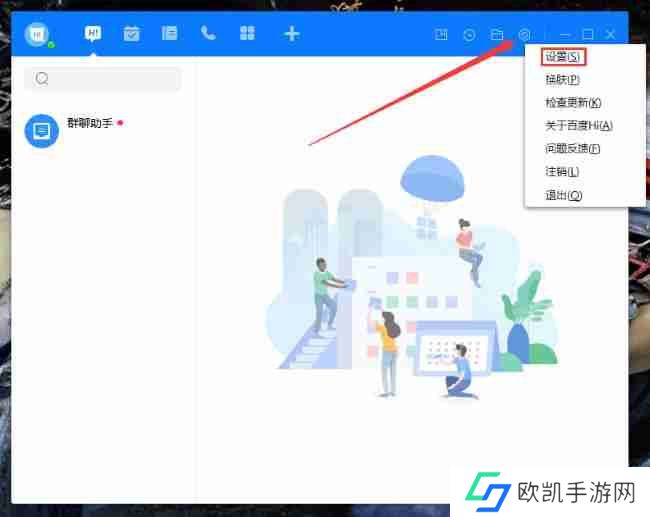Open the side panel layout icon

441,34
